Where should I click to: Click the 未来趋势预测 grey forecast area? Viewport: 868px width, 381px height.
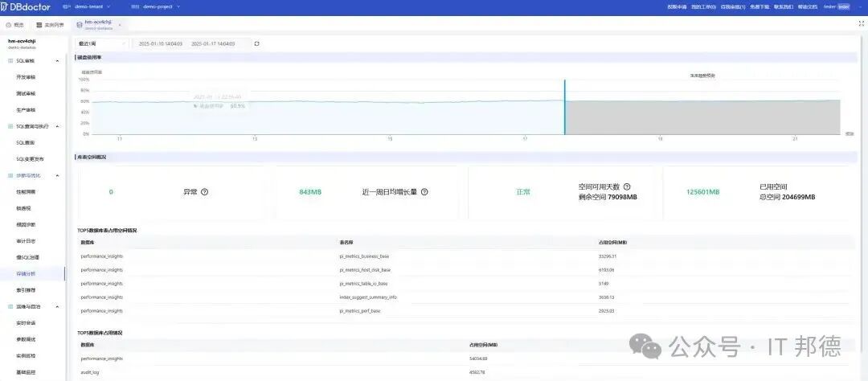702,117
